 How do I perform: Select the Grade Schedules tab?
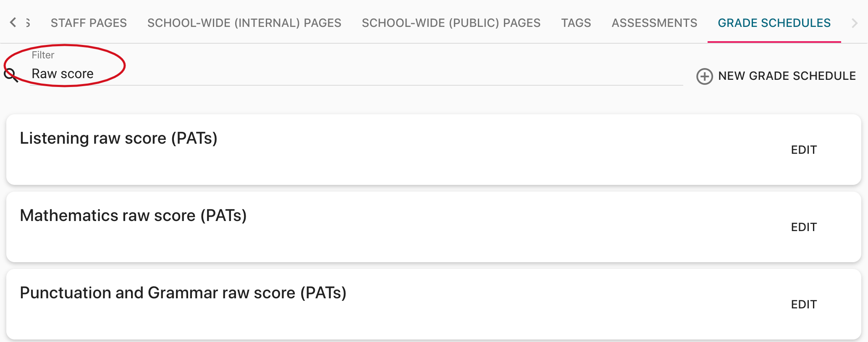pos(774,23)
